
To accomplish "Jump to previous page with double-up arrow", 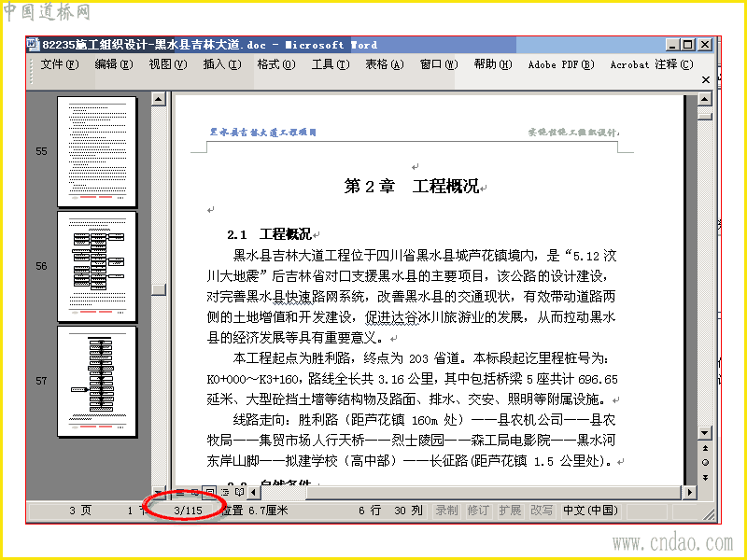I will (705, 448).
